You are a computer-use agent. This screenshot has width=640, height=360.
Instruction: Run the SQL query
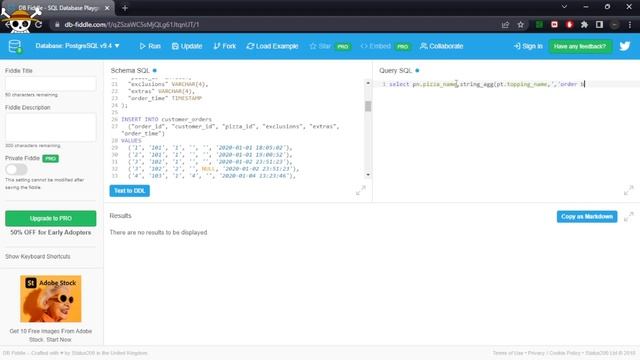pos(150,46)
